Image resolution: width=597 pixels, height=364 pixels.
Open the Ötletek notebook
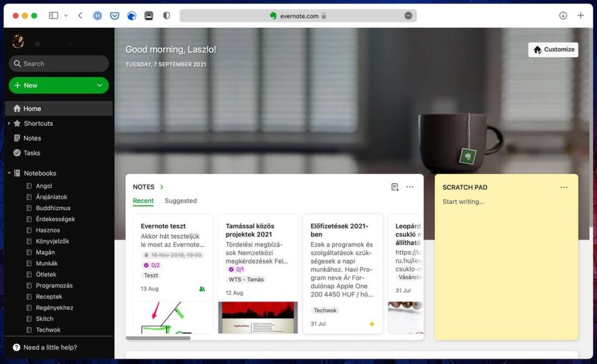[x=45, y=274]
